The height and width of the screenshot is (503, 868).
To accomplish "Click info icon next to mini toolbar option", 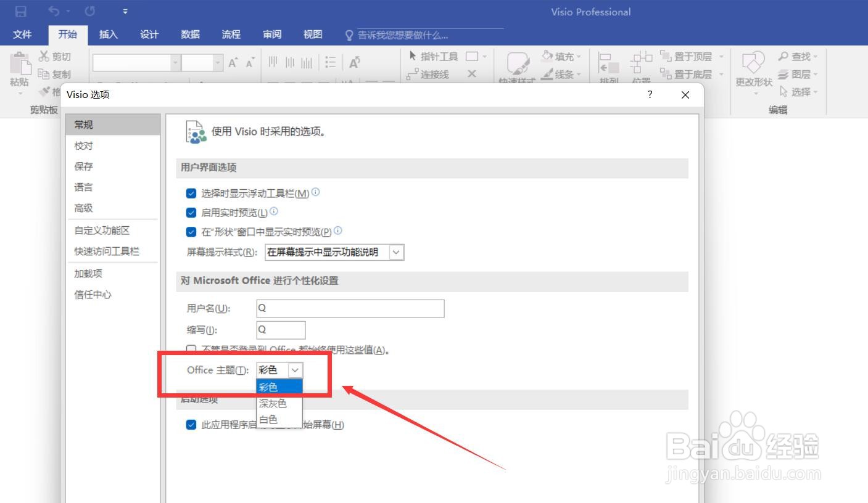I will tap(316, 192).
